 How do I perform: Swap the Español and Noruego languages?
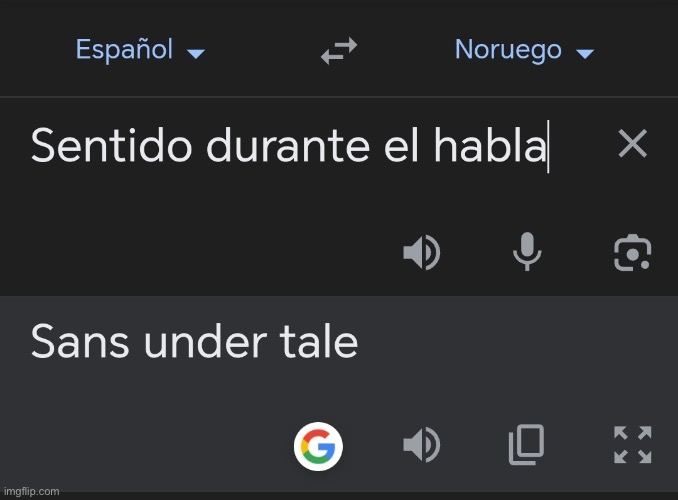click(x=339, y=51)
